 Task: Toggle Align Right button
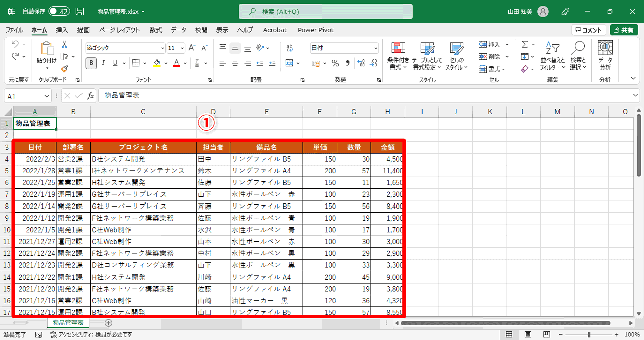click(247, 63)
